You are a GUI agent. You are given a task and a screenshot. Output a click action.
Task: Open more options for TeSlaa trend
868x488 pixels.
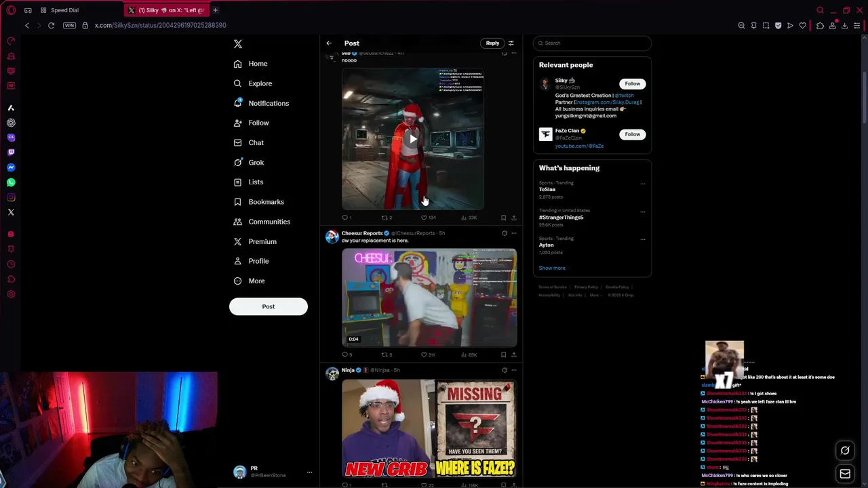[643, 184]
